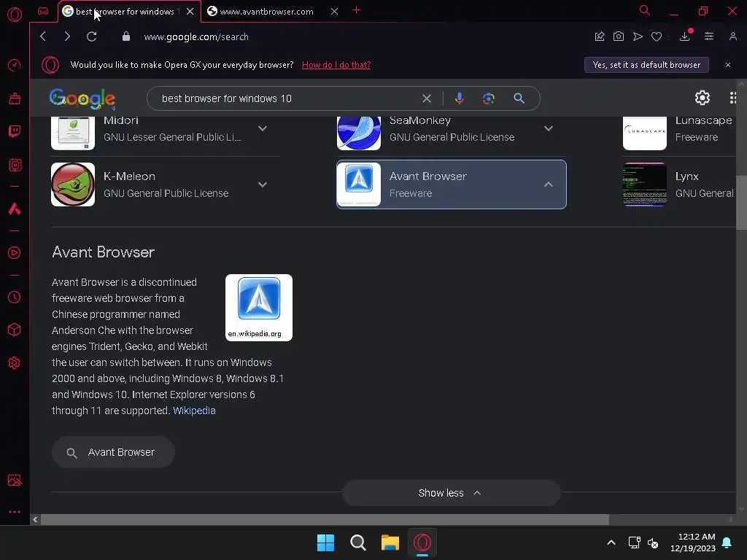Open the send/flow arrow icon
Image resolution: width=747 pixels, height=560 pixels.
638,36
